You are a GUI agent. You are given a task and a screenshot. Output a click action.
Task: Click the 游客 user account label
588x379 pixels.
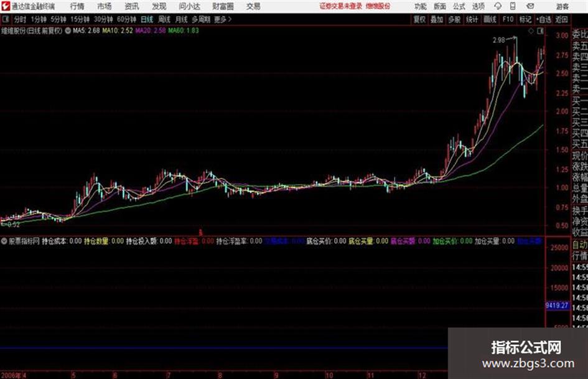pyautogui.click(x=562, y=6)
